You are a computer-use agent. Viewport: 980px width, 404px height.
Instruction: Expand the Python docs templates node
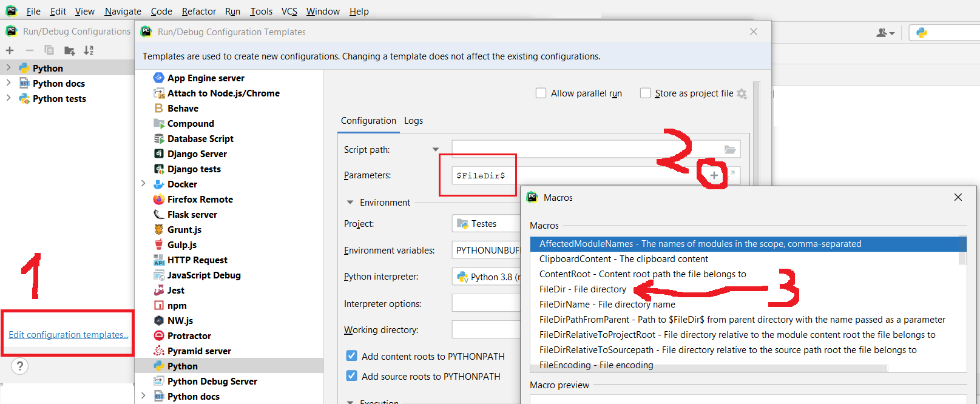144,396
